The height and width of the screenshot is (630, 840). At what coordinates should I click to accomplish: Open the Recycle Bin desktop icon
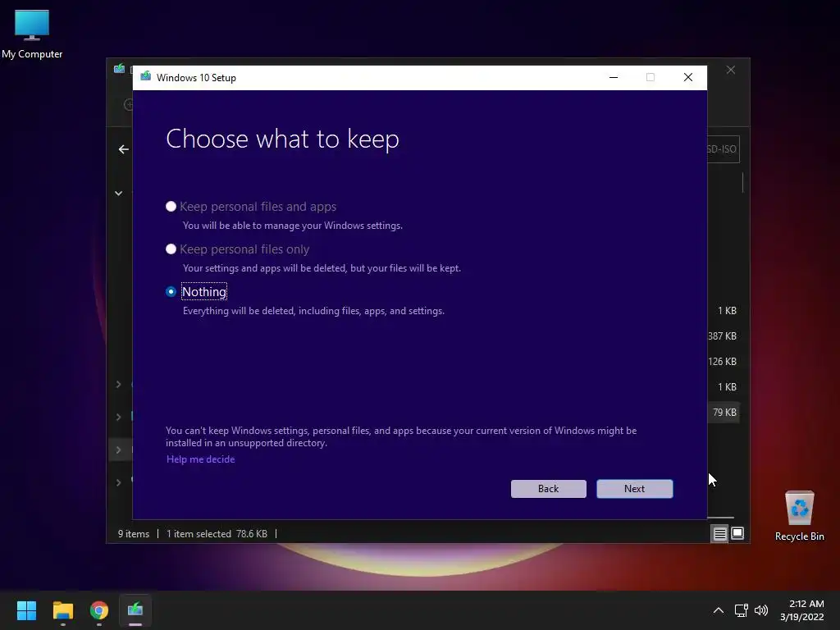pyautogui.click(x=799, y=516)
